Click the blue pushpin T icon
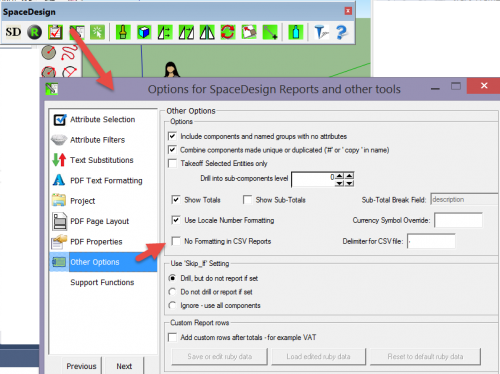This screenshot has height=374, width=500. point(321,32)
